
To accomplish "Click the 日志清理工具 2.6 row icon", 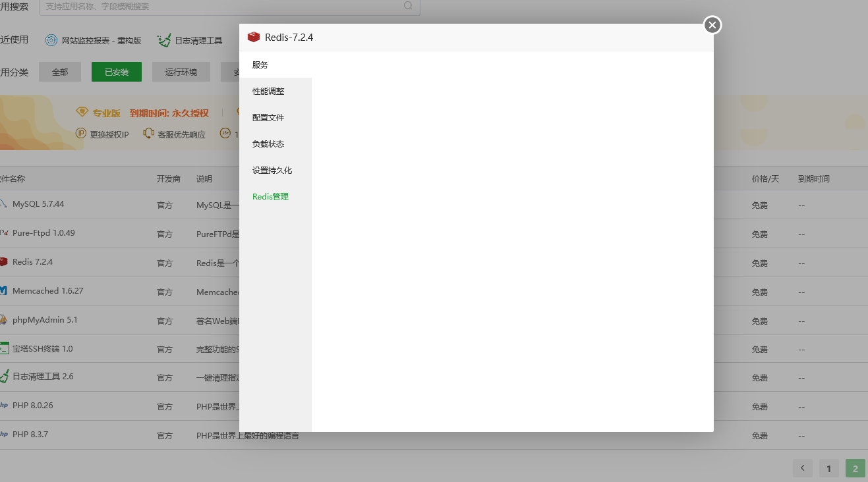I will [x=4, y=376].
